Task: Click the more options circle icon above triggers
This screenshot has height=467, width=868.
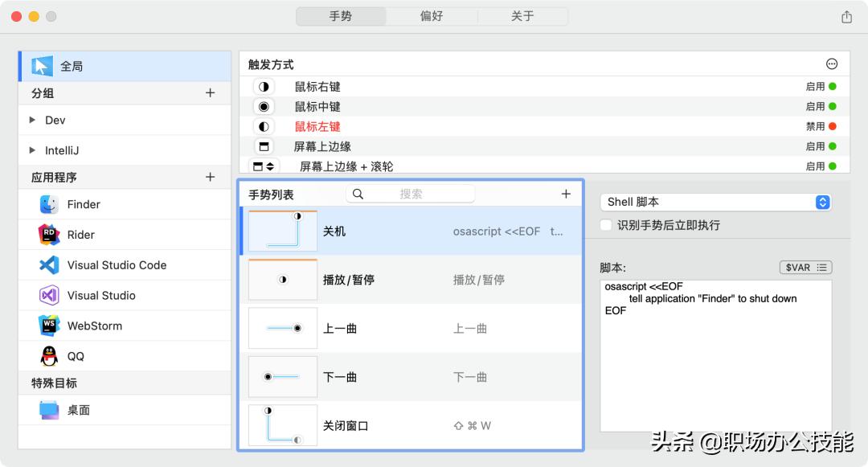Action: click(832, 63)
